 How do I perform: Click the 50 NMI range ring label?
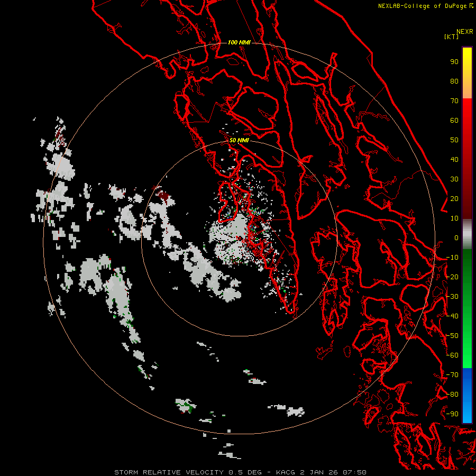point(239,140)
